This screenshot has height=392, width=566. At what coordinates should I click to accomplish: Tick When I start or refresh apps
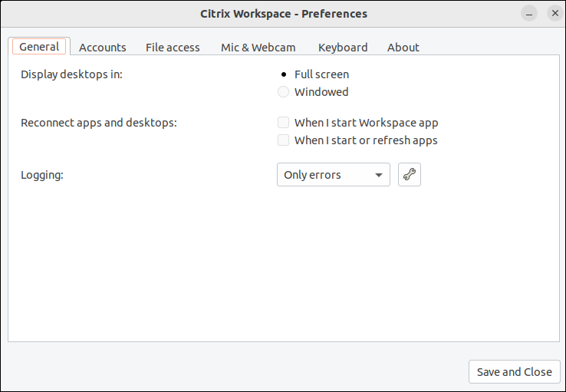coord(283,140)
